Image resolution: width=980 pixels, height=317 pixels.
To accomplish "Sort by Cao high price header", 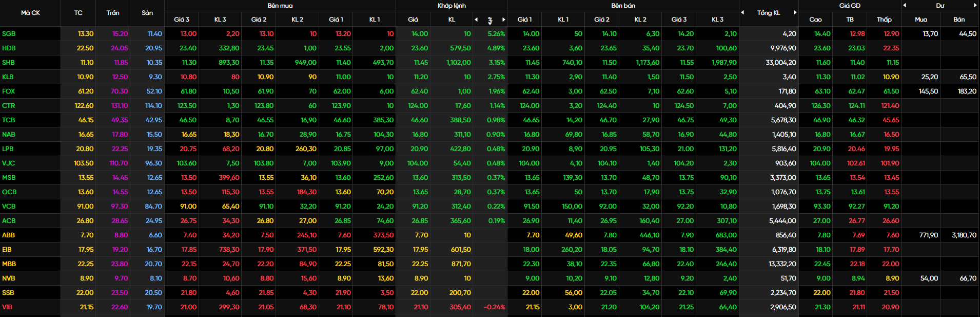I will [815, 20].
